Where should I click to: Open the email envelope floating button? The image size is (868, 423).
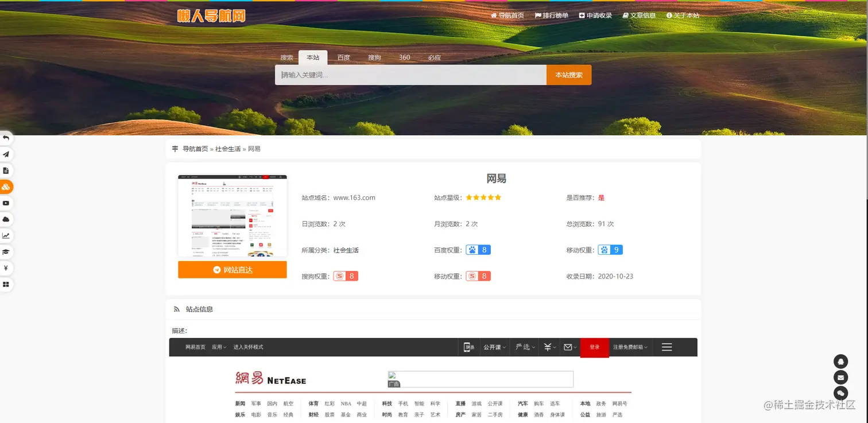(x=840, y=377)
